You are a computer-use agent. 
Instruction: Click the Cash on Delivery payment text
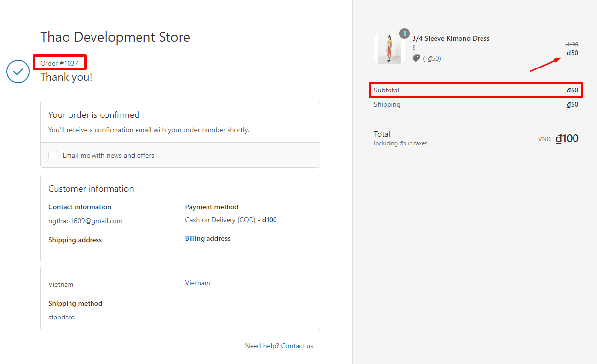[220, 220]
